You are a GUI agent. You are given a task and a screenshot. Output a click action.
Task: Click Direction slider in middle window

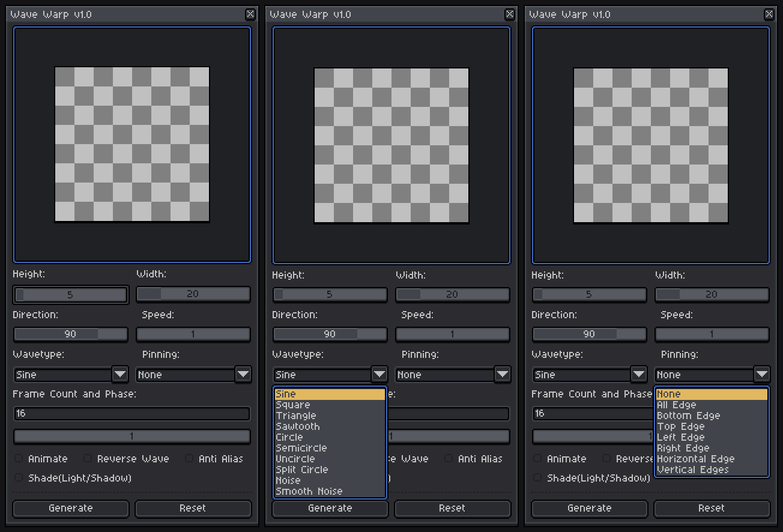point(330,334)
